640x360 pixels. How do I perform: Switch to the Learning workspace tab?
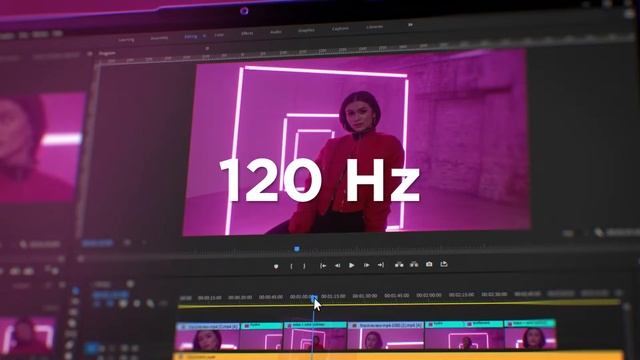pos(126,40)
